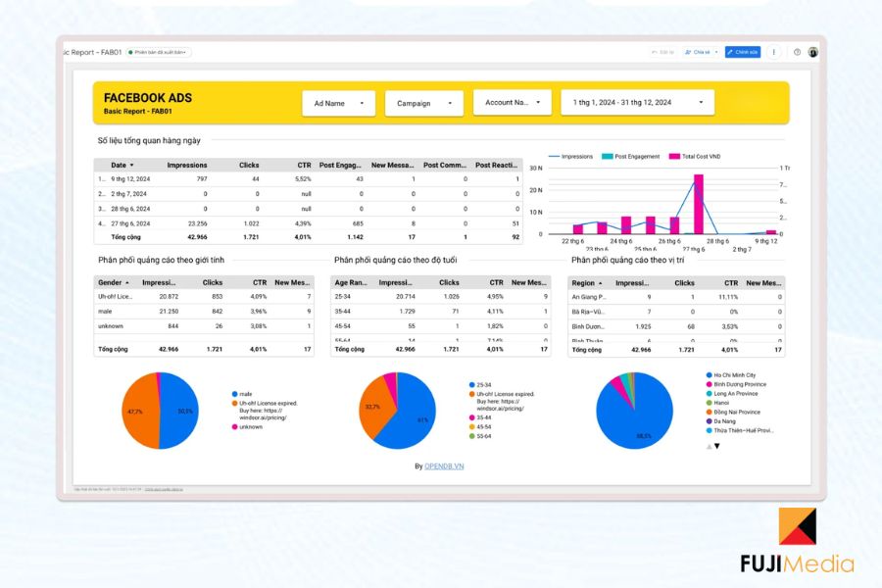Expand the Account Name filter dropdown
The height and width of the screenshot is (588, 882).
(x=512, y=102)
